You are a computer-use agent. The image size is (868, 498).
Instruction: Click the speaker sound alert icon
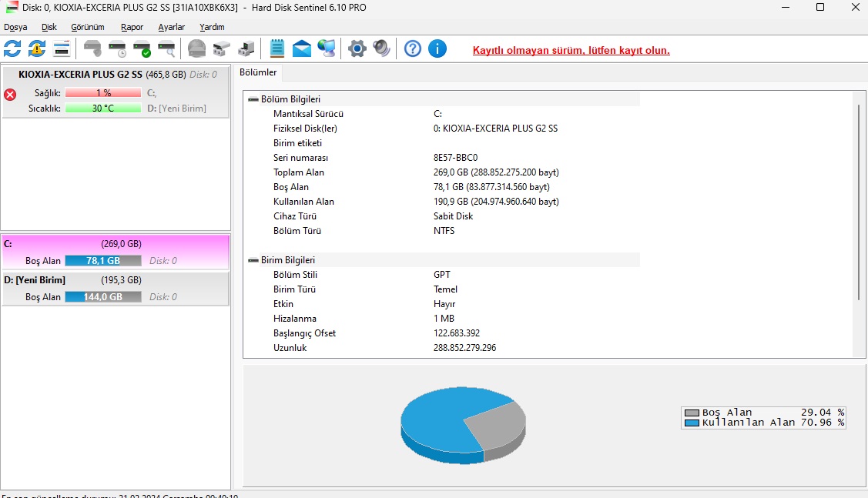click(381, 48)
